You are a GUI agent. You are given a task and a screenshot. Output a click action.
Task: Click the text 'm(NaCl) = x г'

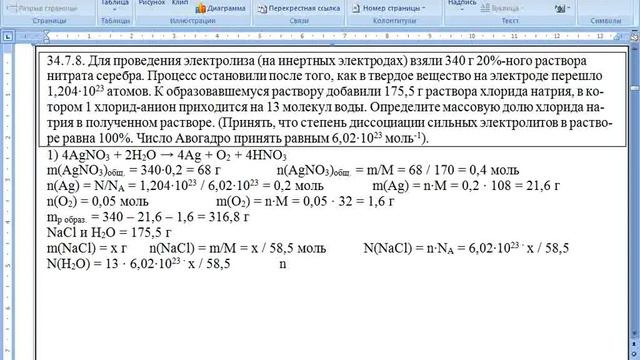pos(87,248)
